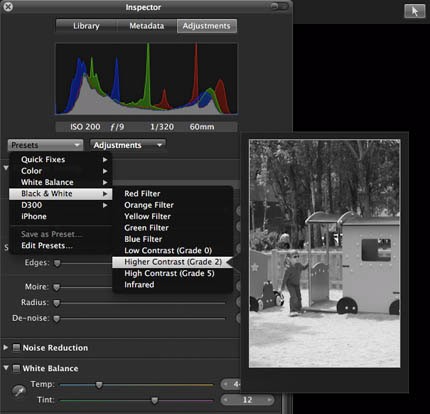Select the Adjustments tab
The image size is (430, 414).
coord(207,26)
